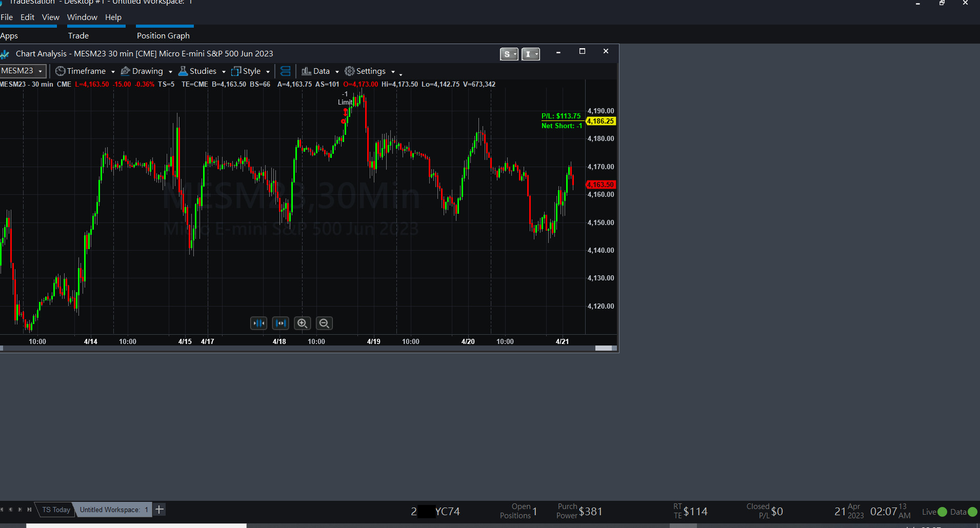Go to the last workspace tab arrow
This screenshot has width=980, height=528.
29,510
